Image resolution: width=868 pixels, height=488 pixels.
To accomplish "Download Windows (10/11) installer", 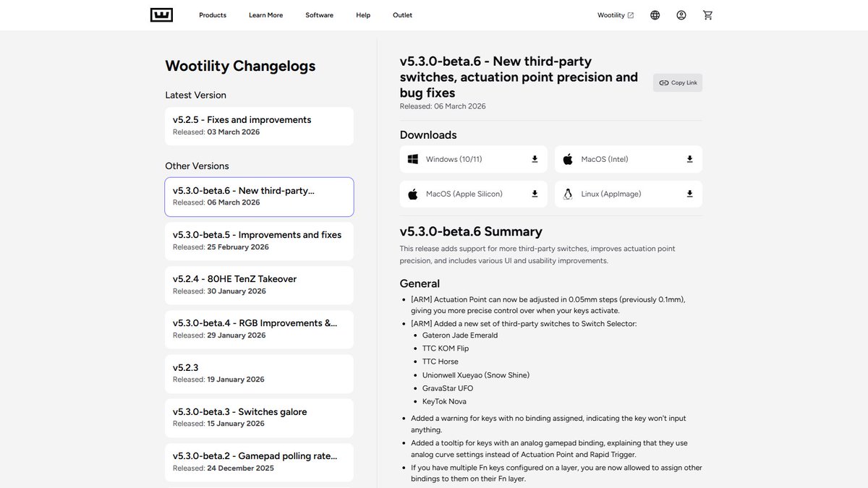I will (473, 159).
